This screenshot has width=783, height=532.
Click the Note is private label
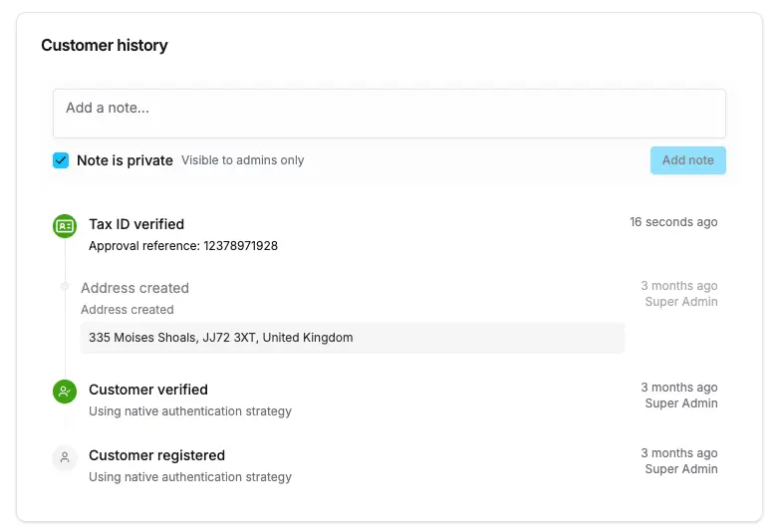[x=125, y=160]
